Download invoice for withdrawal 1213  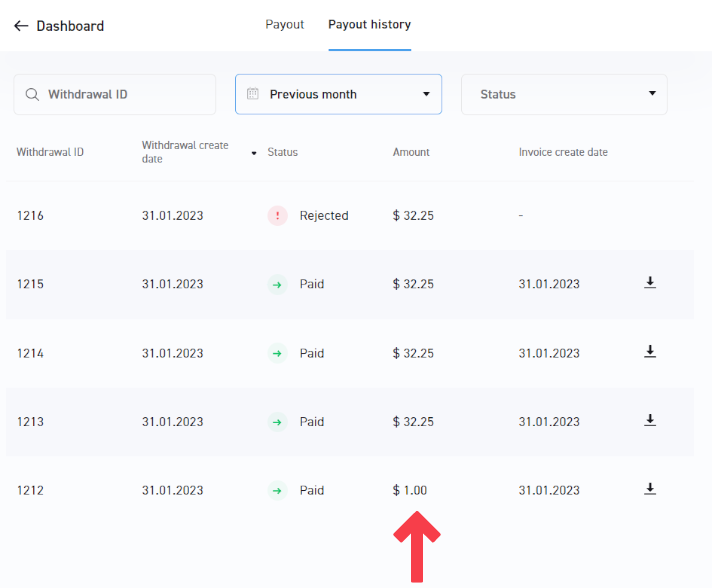(x=650, y=421)
